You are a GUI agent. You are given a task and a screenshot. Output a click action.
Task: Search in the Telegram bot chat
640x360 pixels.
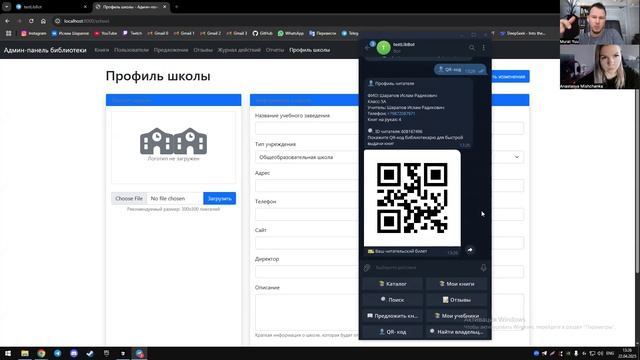pos(472,48)
